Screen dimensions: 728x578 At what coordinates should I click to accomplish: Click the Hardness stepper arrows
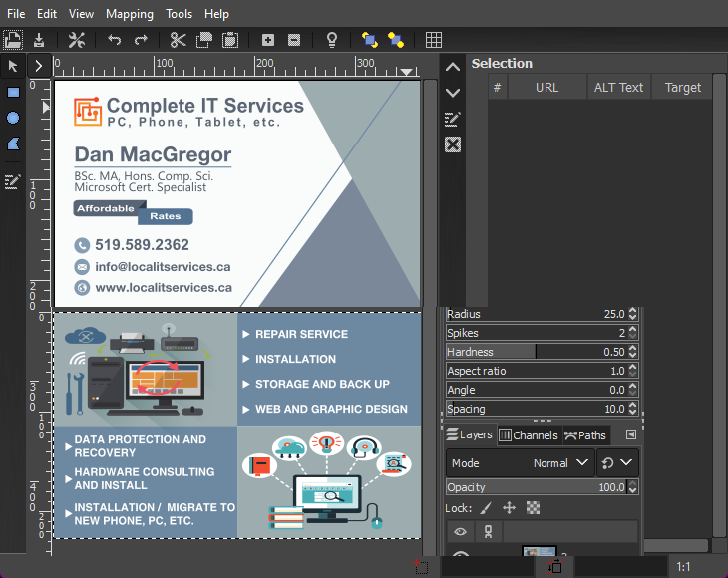tap(633, 352)
